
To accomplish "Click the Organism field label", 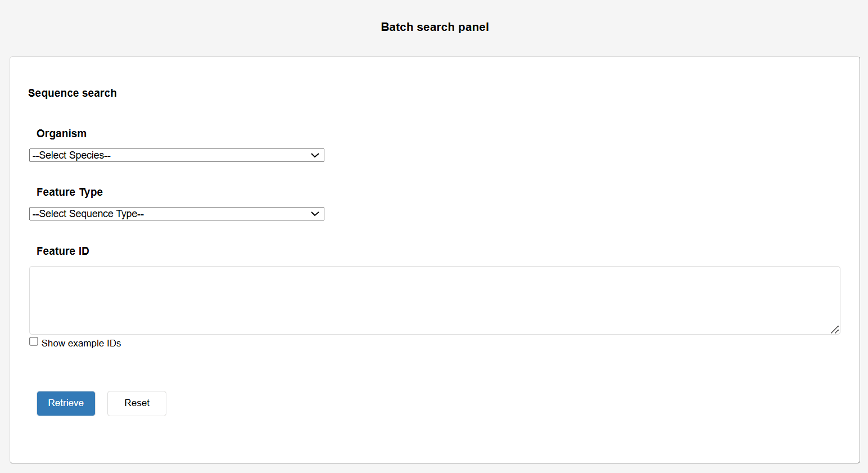I will click(x=61, y=133).
